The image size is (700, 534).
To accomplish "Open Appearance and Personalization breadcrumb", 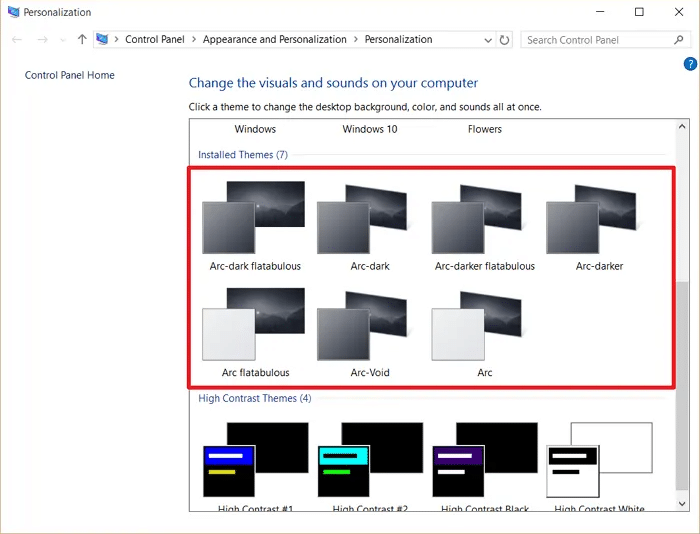I will pos(274,40).
